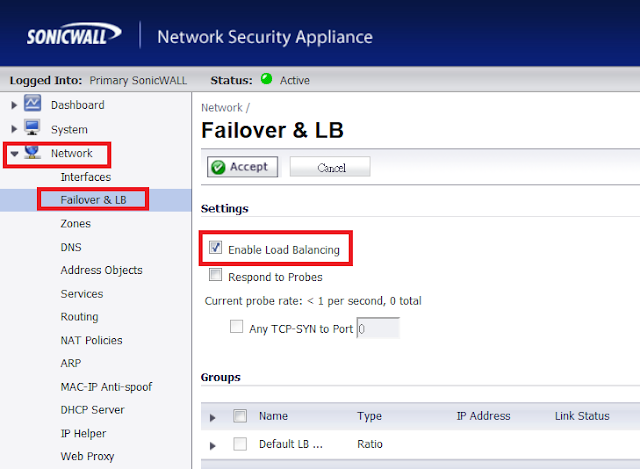Click the System monitor icon
Viewport: 640px width, 469px height.
click(x=33, y=129)
